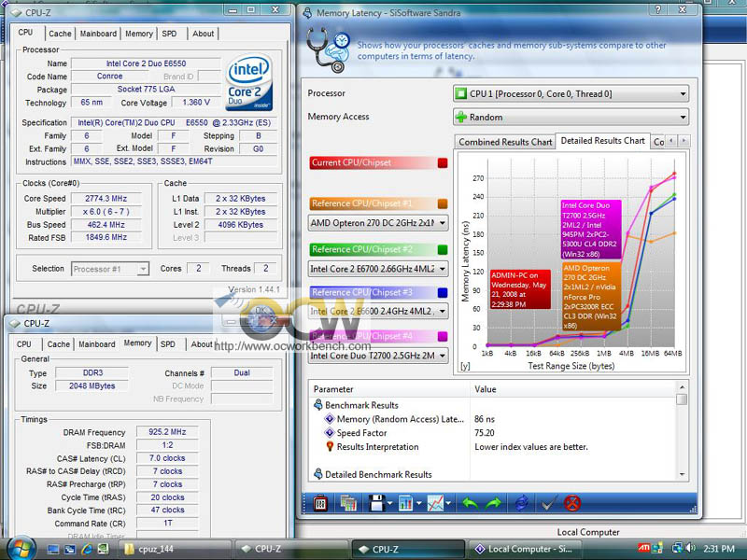Go back with the green left arrow
Screen dimensions: 747x560
pyautogui.click(x=471, y=503)
